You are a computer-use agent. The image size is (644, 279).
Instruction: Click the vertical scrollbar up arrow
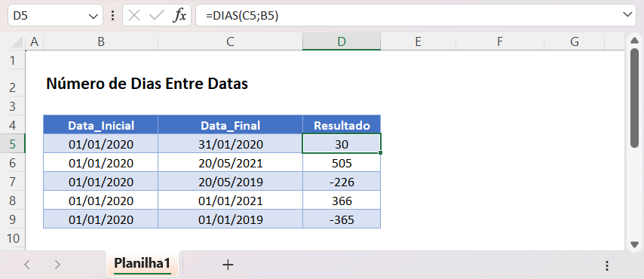tap(634, 40)
